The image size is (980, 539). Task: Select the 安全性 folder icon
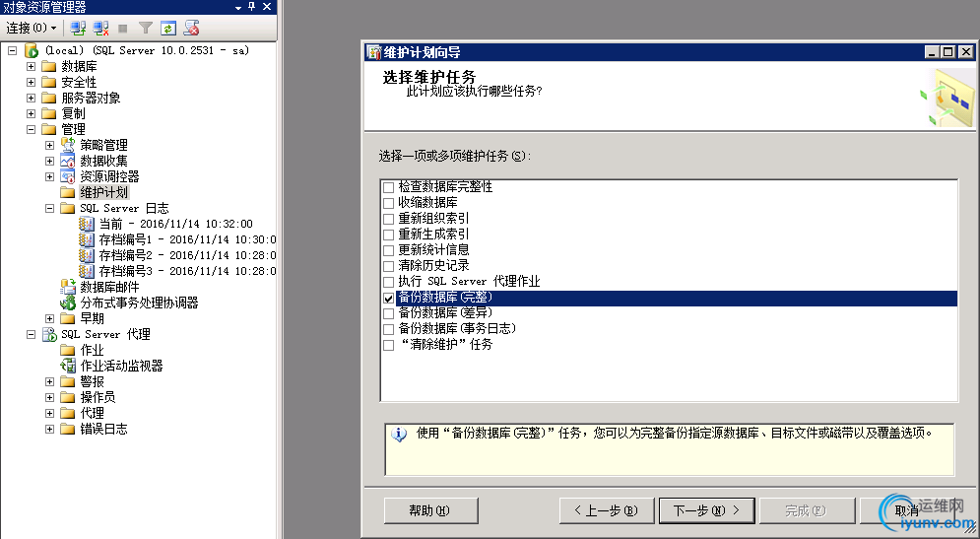(48, 82)
